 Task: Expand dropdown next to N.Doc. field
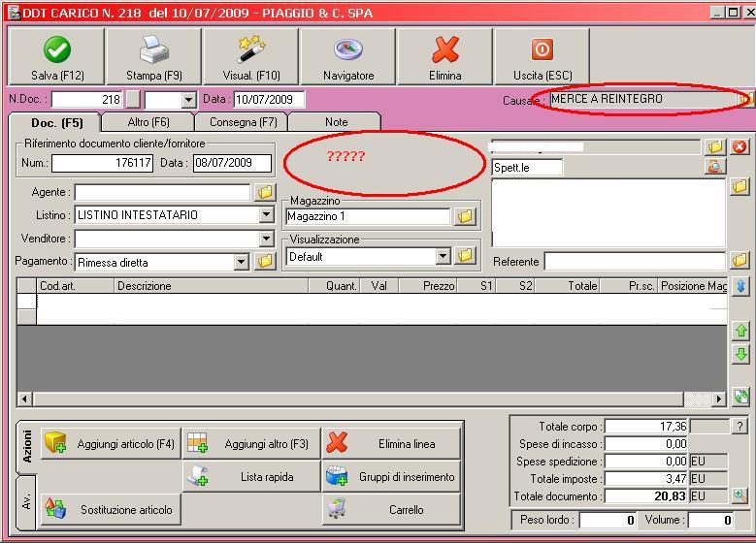click(188, 100)
